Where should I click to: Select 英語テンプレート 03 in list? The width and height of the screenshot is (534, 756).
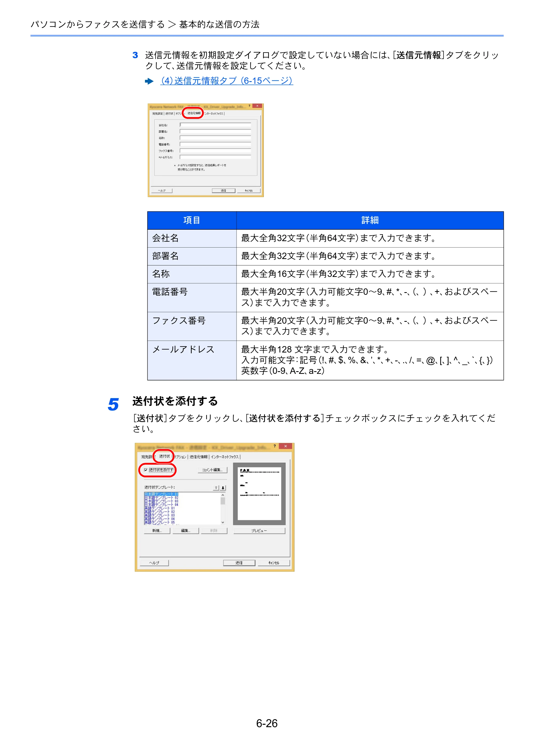coord(160,515)
